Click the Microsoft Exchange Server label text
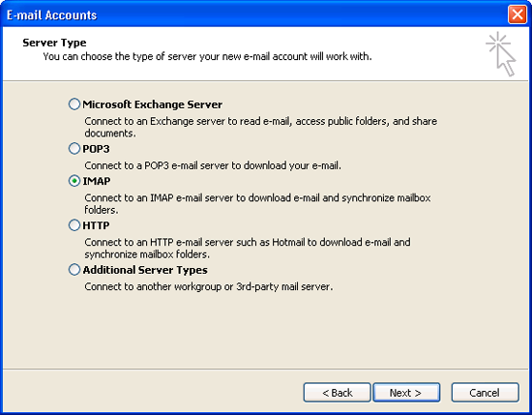Image resolution: width=532 pixels, height=415 pixels. [152, 104]
